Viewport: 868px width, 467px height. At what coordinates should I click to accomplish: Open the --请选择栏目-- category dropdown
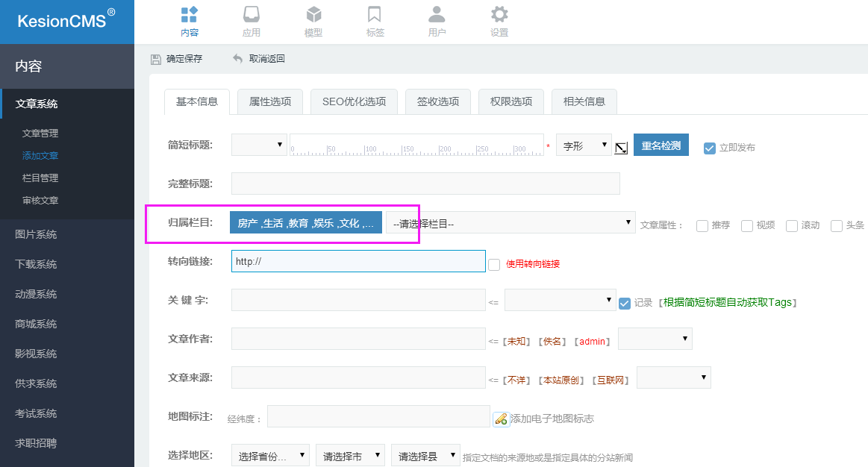click(510, 222)
